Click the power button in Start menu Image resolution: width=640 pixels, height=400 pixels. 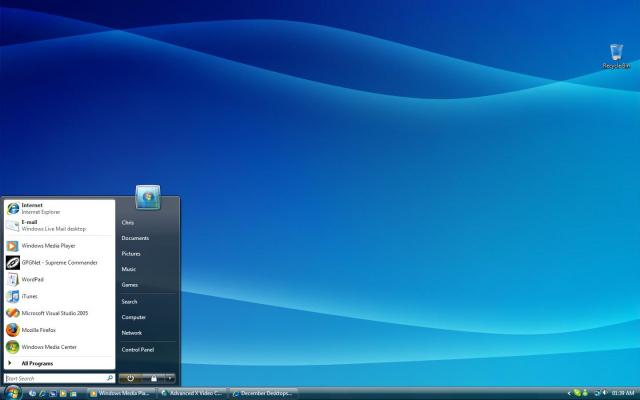pyautogui.click(x=130, y=378)
